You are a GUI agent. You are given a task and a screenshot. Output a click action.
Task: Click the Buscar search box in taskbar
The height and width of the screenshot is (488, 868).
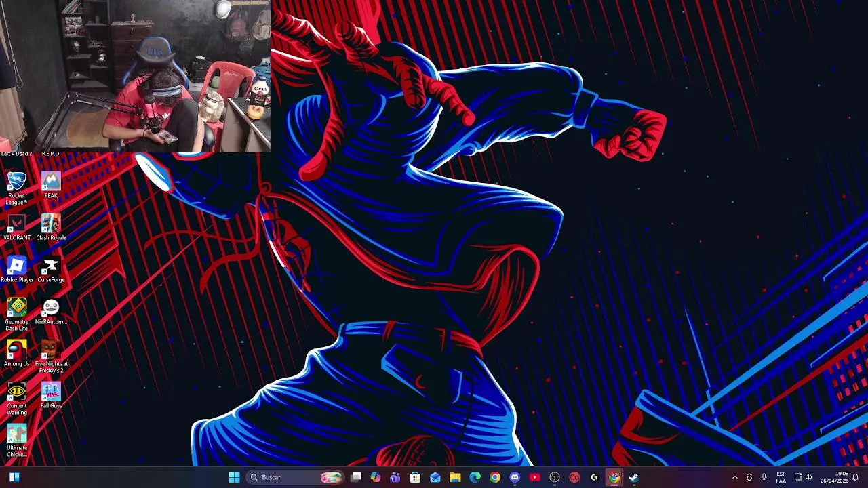pos(295,477)
